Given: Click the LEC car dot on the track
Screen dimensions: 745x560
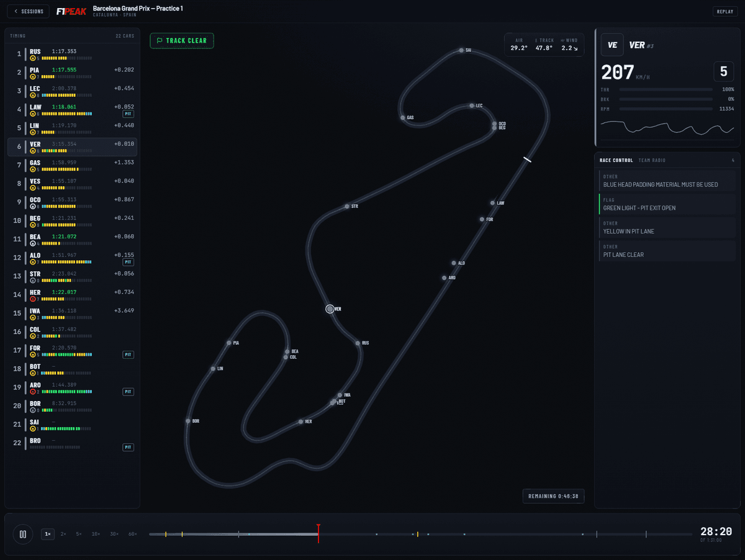Looking at the screenshot, I should [x=472, y=106].
